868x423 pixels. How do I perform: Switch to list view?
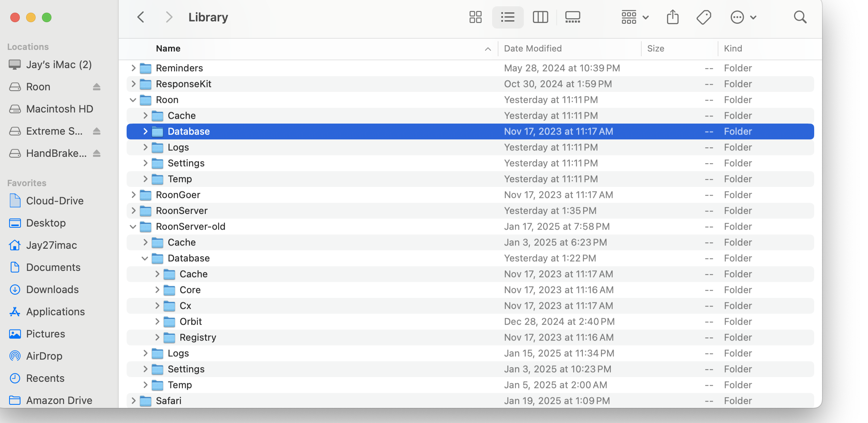click(508, 17)
